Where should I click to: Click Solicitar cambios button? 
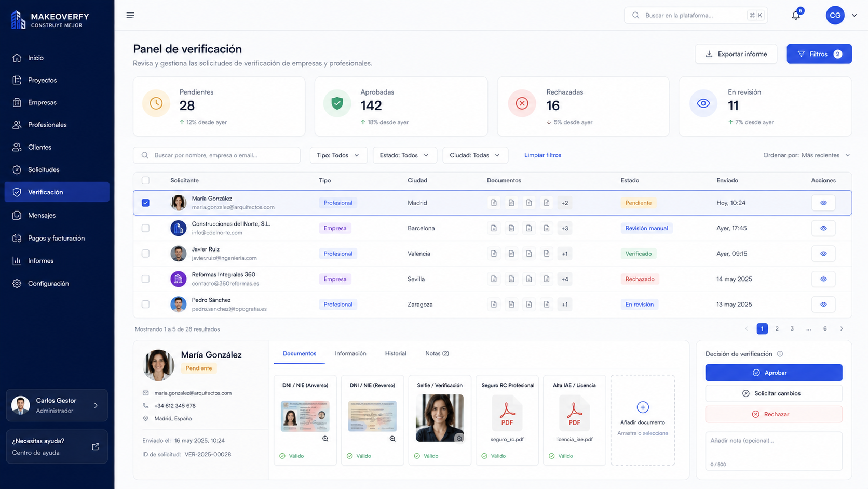[x=774, y=393]
